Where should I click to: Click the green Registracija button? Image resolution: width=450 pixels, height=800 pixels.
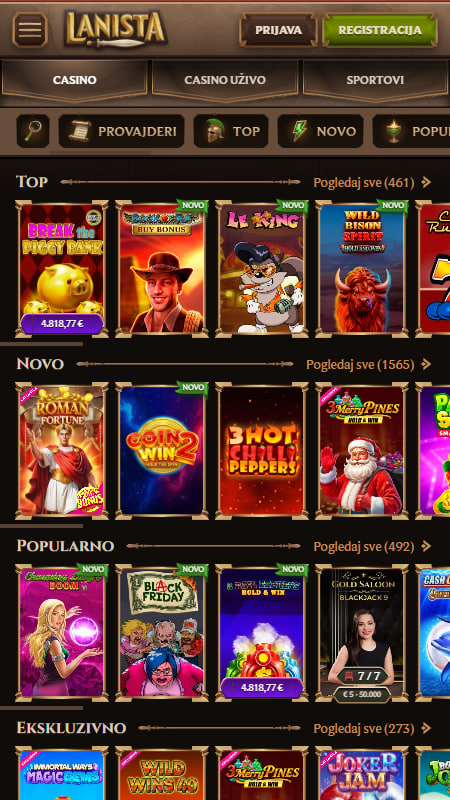coord(380,30)
